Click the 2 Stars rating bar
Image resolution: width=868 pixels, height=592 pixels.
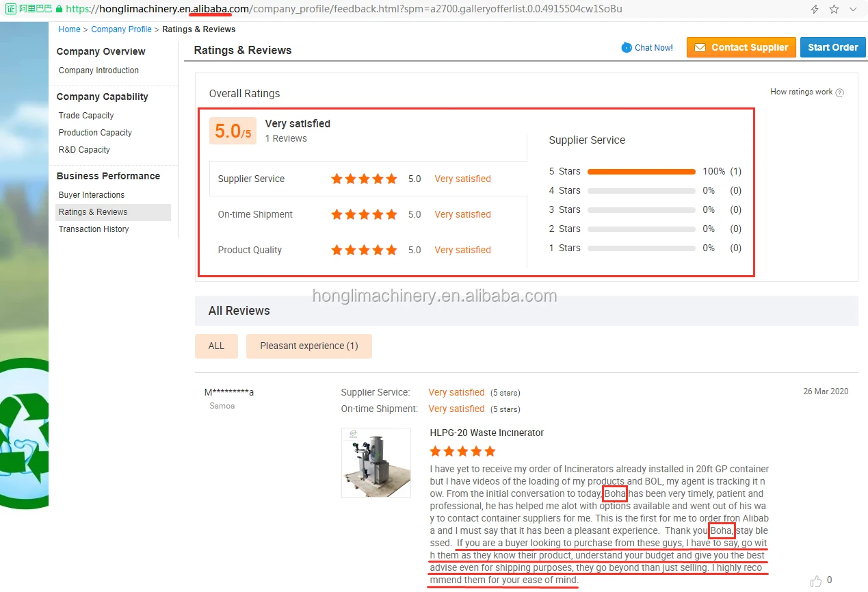pyautogui.click(x=642, y=229)
